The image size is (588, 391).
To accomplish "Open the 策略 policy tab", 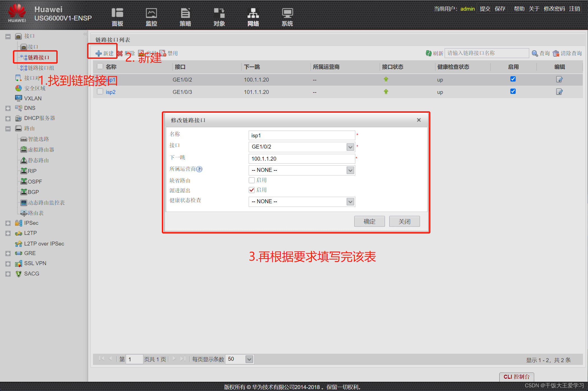I will click(x=185, y=17).
